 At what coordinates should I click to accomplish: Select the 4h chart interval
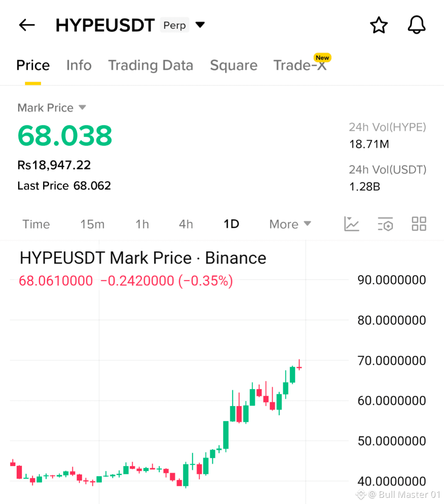click(x=186, y=224)
